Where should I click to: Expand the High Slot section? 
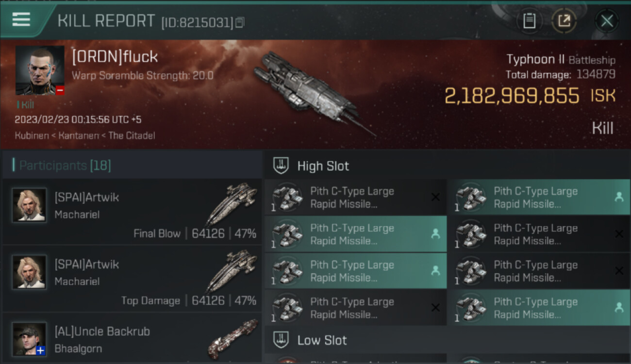click(323, 166)
